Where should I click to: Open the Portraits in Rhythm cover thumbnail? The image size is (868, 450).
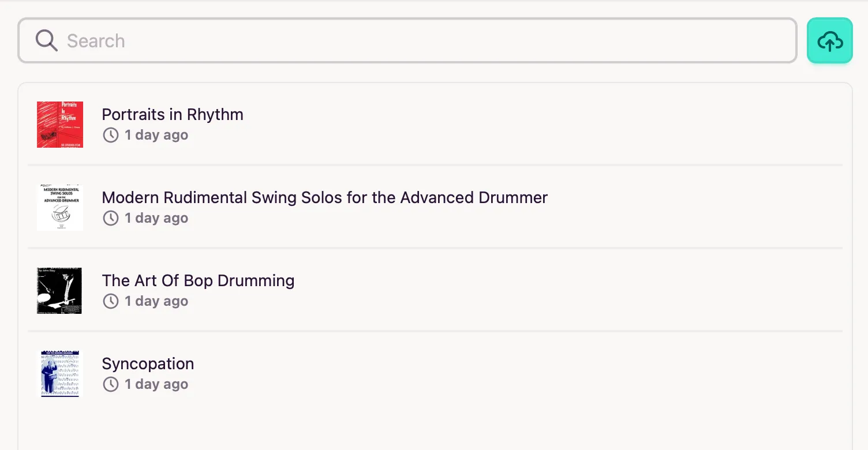coord(60,125)
